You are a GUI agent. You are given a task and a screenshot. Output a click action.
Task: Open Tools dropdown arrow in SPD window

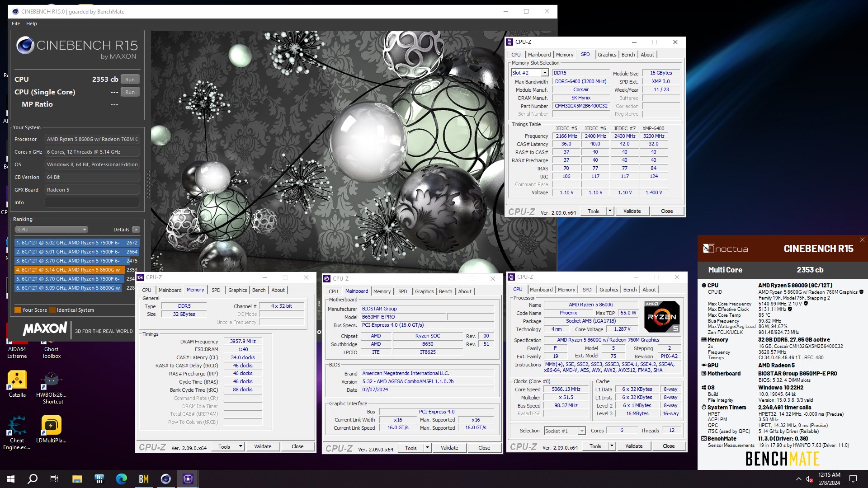(609, 211)
